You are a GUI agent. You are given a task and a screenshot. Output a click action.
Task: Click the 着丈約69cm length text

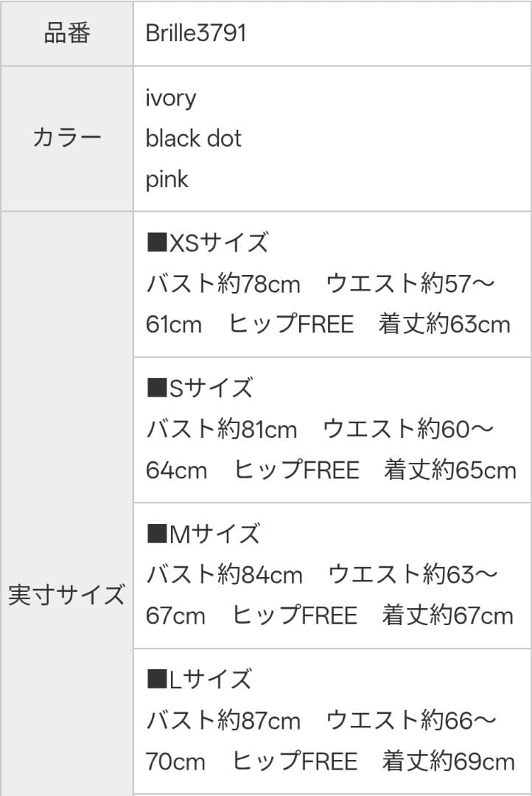[x=448, y=761]
